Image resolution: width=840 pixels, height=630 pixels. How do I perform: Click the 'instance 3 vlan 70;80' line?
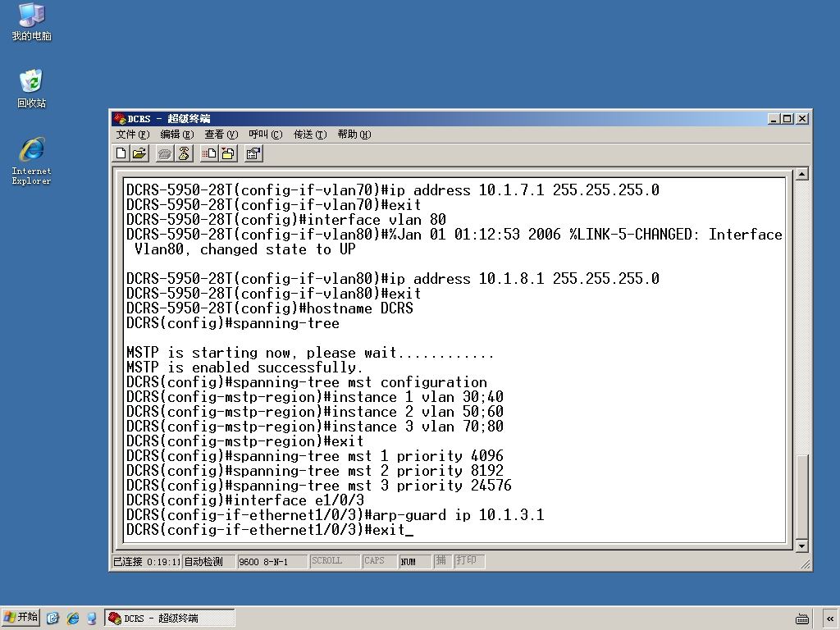point(315,427)
